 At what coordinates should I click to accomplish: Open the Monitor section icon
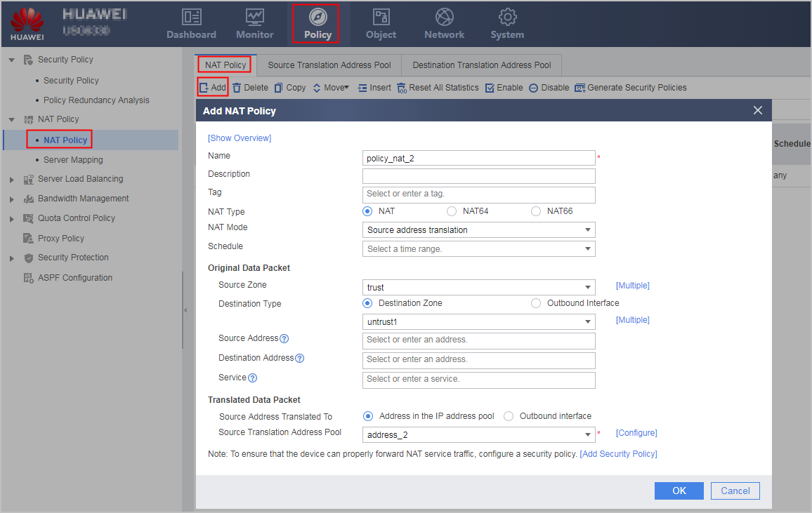255,17
